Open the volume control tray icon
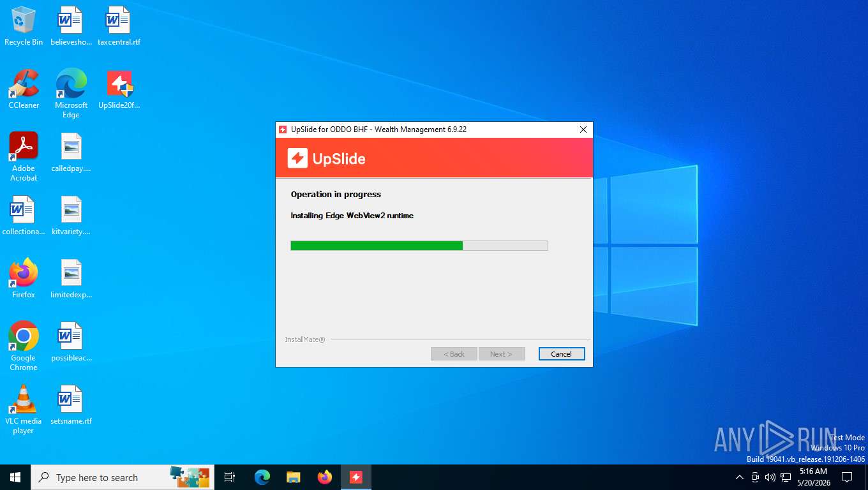This screenshot has width=868, height=490. tap(770, 477)
